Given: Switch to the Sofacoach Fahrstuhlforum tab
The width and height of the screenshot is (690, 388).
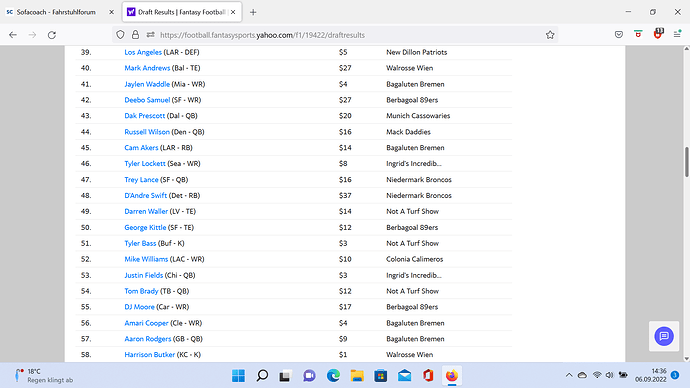Looking at the screenshot, I should pyautogui.click(x=56, y=12).
